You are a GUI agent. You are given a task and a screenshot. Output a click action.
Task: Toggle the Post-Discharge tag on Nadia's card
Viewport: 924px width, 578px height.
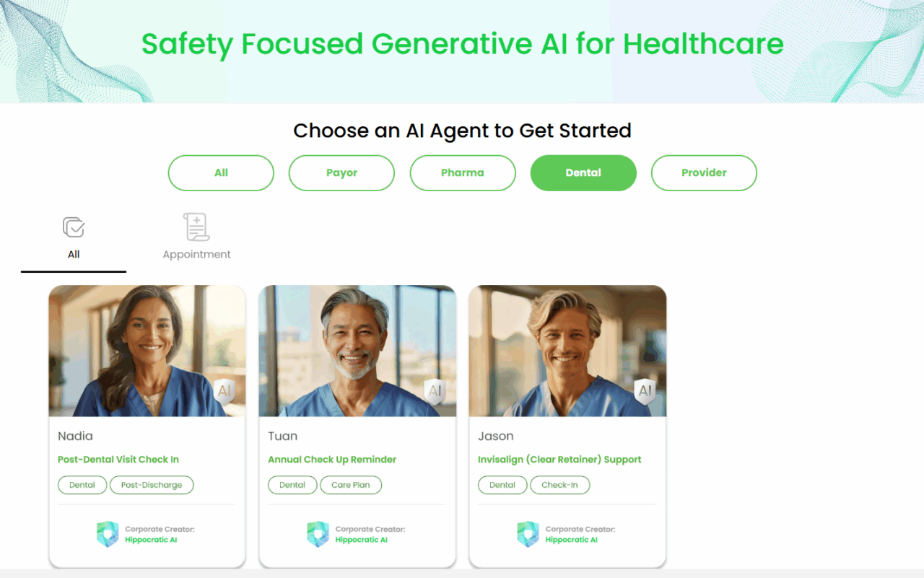coord(152,485)
